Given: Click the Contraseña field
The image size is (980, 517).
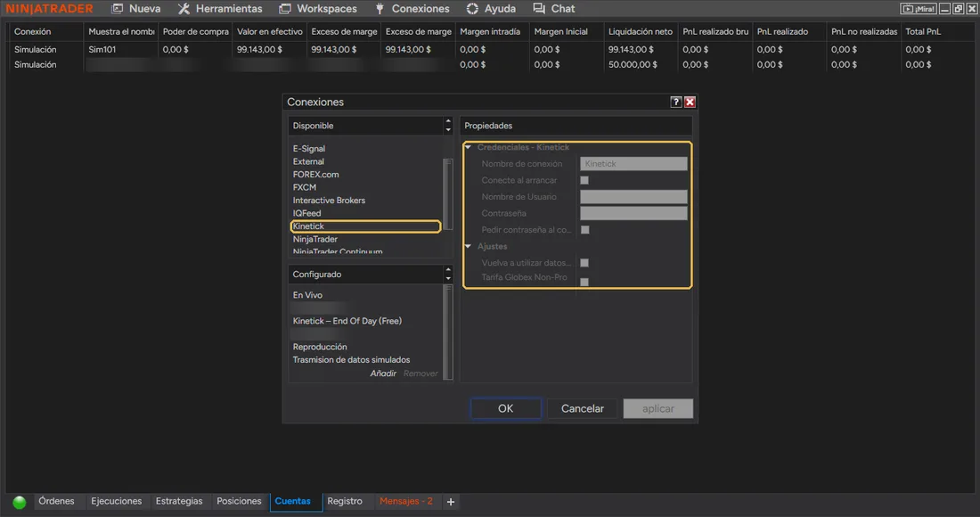Looking at the screenshot, I should [633, 213].
